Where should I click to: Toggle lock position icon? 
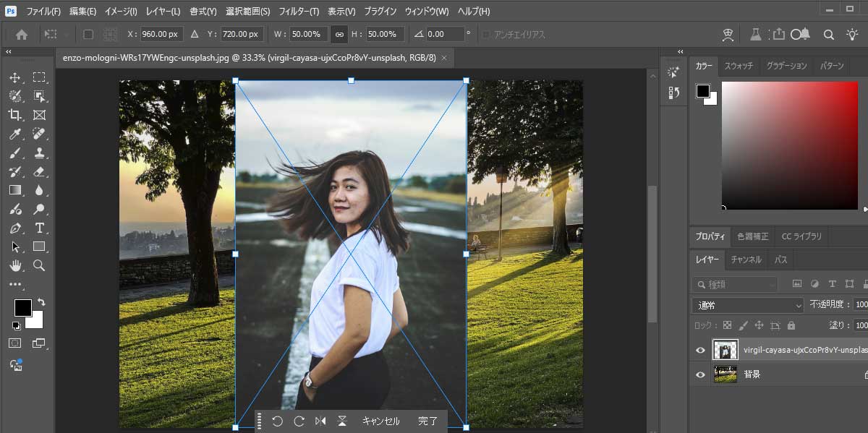[x=759, y=325]
